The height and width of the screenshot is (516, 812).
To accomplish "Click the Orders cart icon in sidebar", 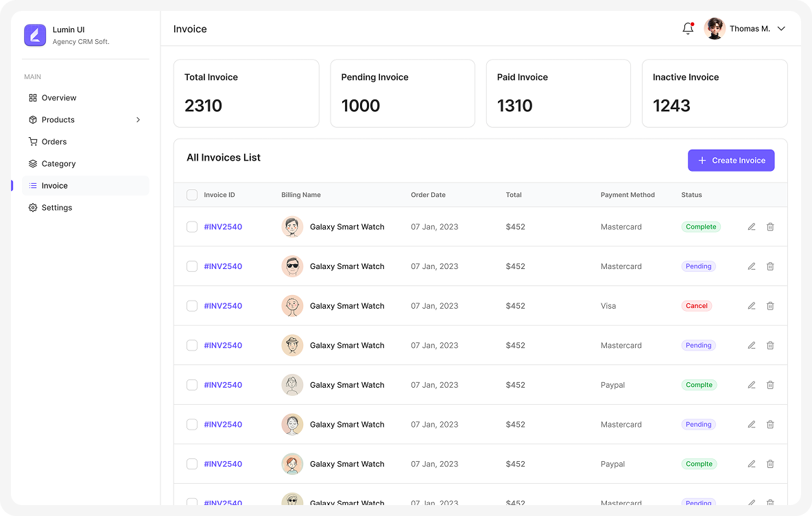I will (33, 142).
